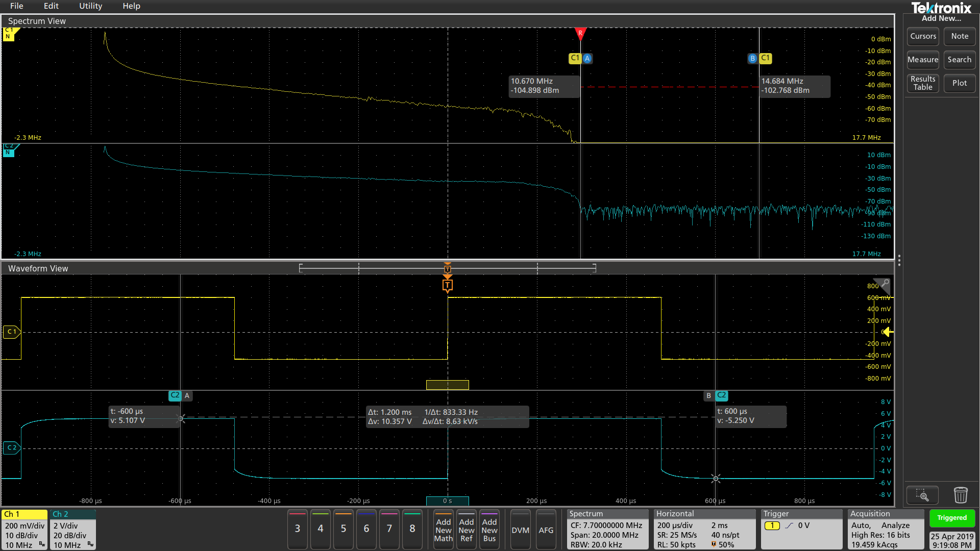Enable the AFG generator
980x551 pixels.
[546, 530]
